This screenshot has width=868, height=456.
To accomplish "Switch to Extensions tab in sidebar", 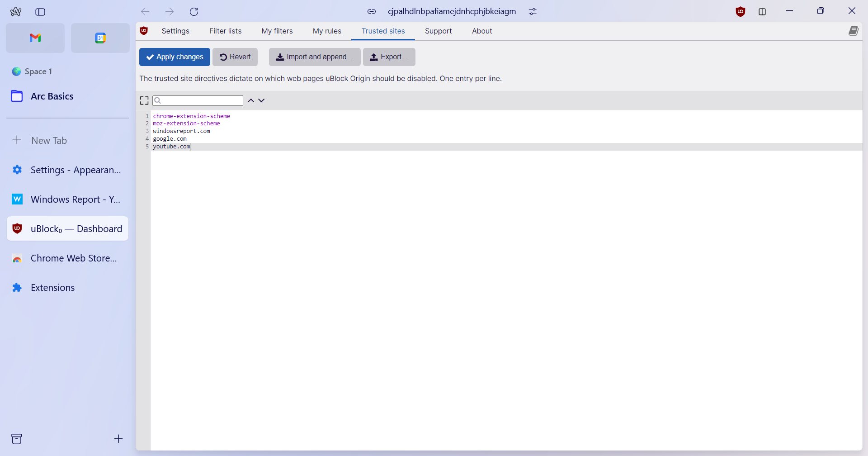I will [x=68, y=288].
